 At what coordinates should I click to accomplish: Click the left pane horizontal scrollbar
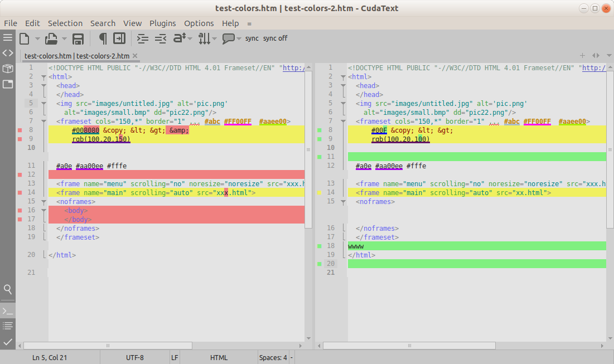click(x=108, y=346)
